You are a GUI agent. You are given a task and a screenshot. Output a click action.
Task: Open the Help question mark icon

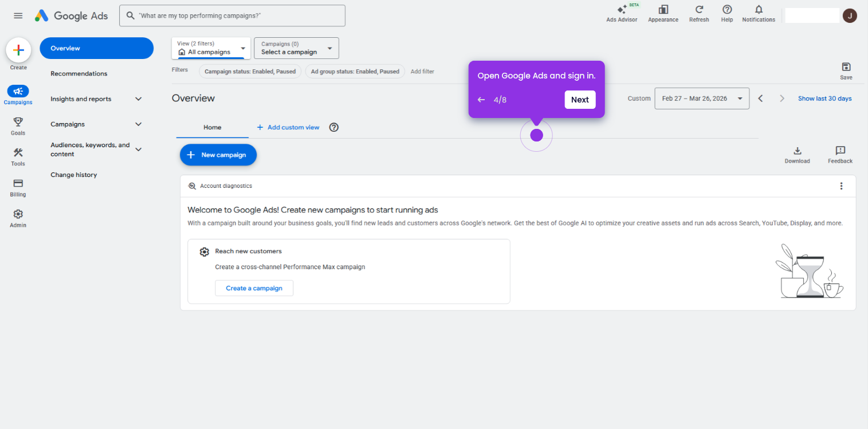pyautogui.click(x=727, y=10)
